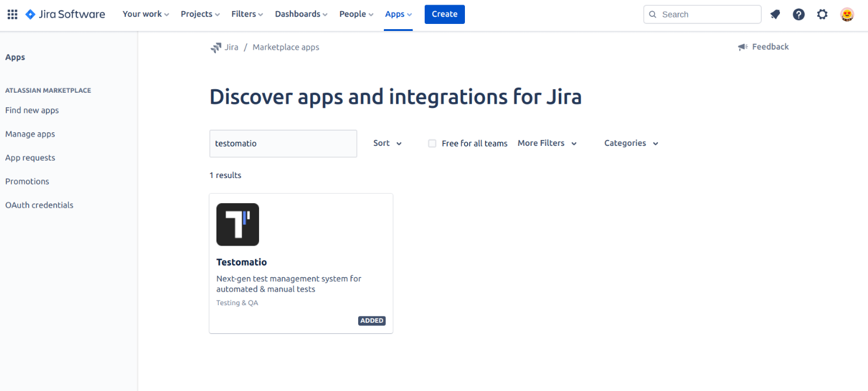Go to Manage apps in sidebar

point(30,134)
